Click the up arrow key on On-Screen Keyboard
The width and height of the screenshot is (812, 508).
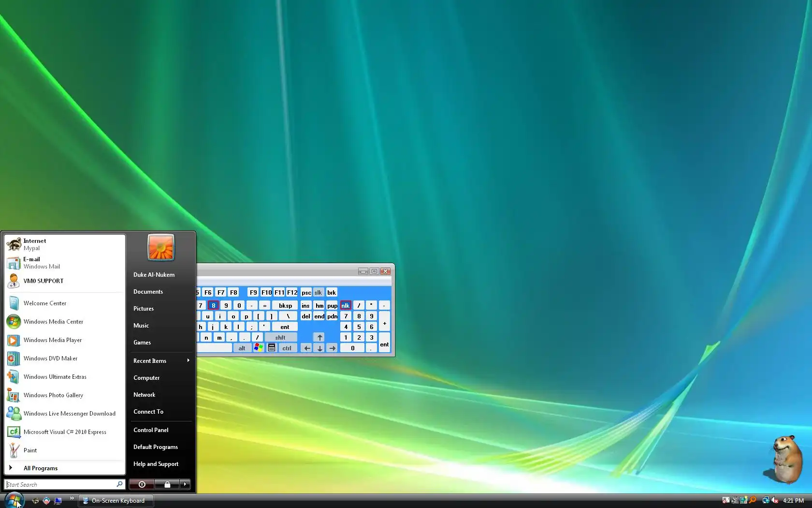point(319,337)
